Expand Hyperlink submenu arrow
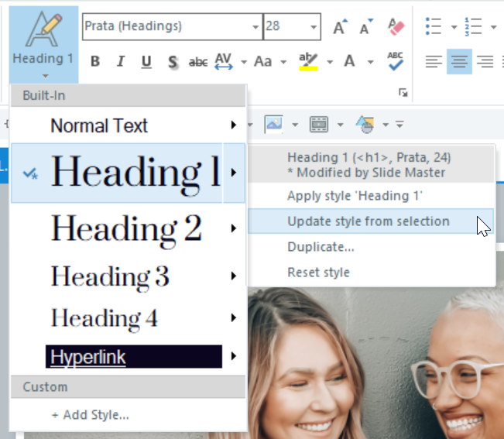Screen dimensions: 504x439 tap(234, 356)
